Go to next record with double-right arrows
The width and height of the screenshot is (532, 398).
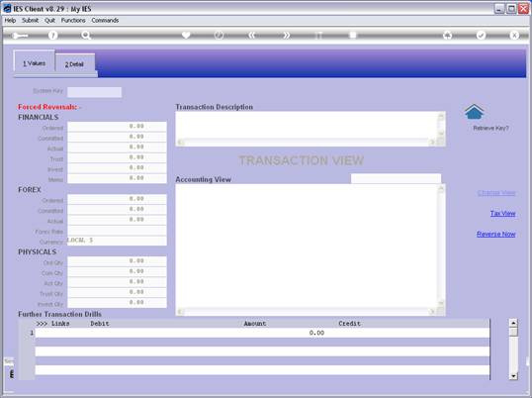click(286, 35)
